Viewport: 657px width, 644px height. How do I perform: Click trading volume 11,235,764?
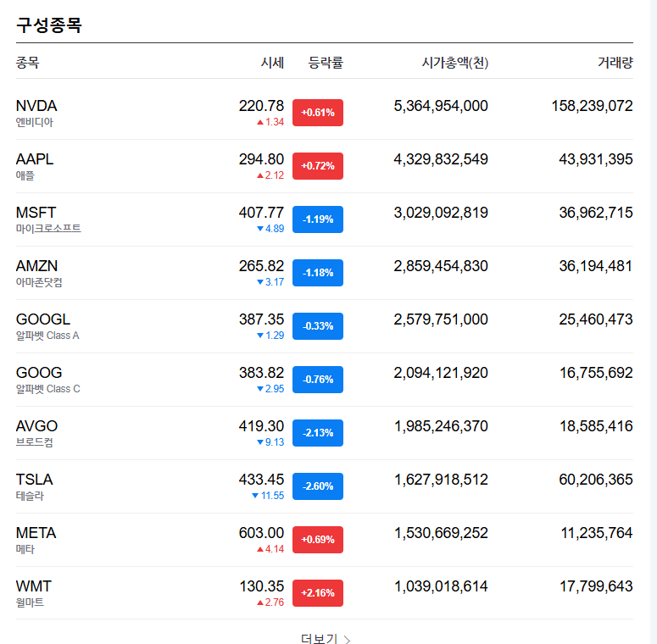pos(597,533)
